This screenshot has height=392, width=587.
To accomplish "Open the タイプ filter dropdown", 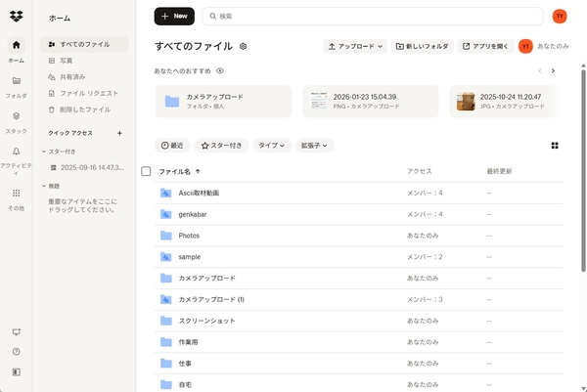I will pos(272,146).
